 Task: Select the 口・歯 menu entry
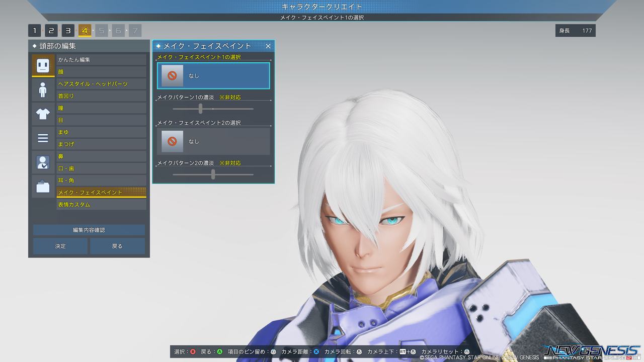101,168
